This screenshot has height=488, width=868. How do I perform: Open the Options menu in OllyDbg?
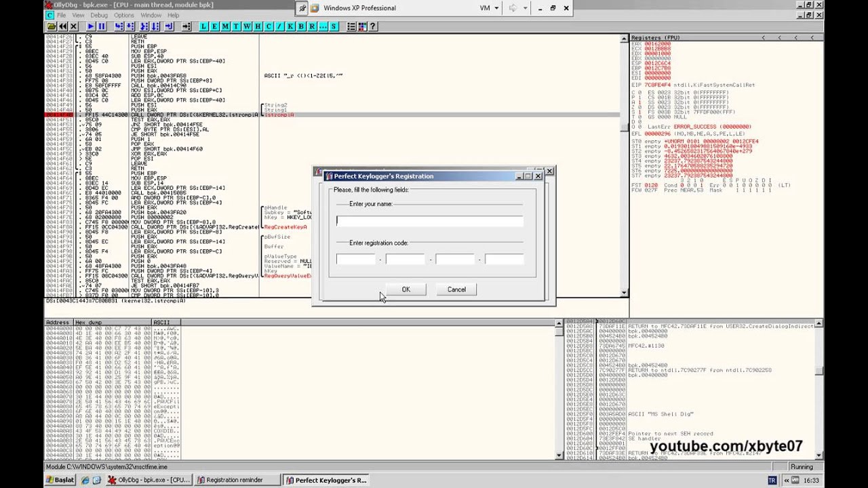tap(124, 15)
